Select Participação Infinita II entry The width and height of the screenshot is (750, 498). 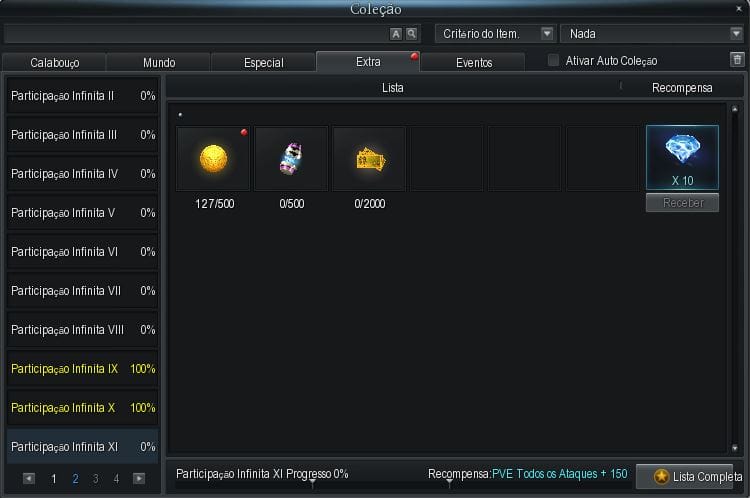click(x=82, y=96)
